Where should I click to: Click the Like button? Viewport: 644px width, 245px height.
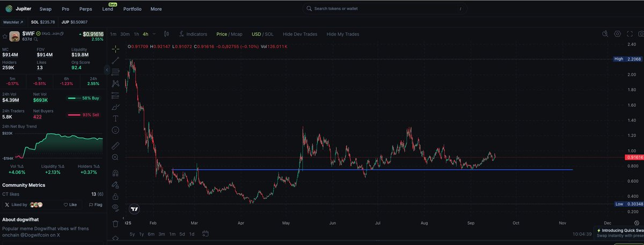pos(70,205)
